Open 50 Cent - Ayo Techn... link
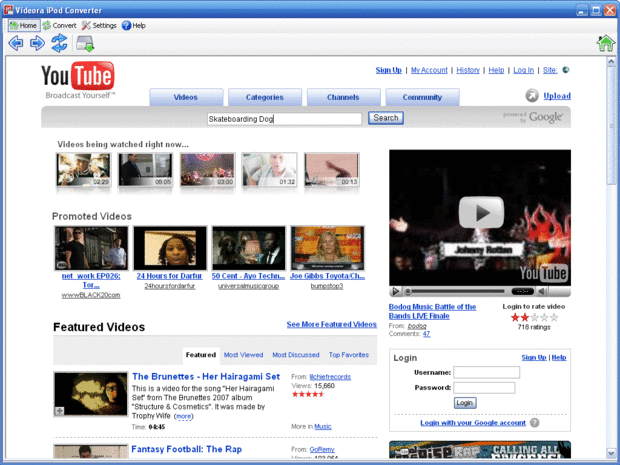 [x=248, y=276]
